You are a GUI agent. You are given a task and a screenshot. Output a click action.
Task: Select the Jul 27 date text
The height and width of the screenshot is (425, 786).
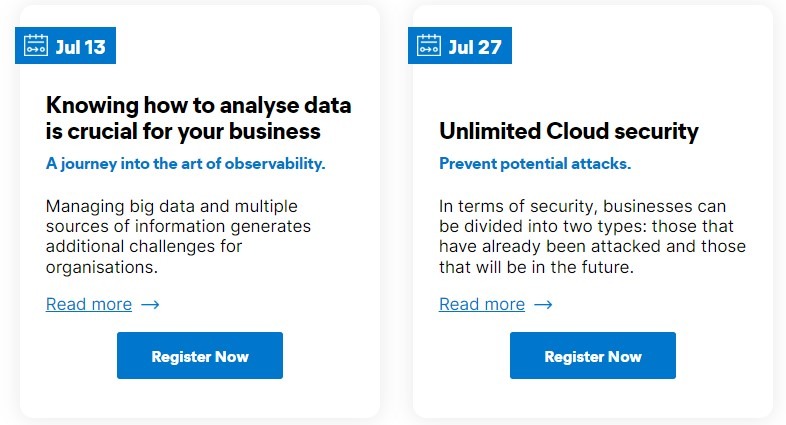pyautogui.click(x=474, y=47)
